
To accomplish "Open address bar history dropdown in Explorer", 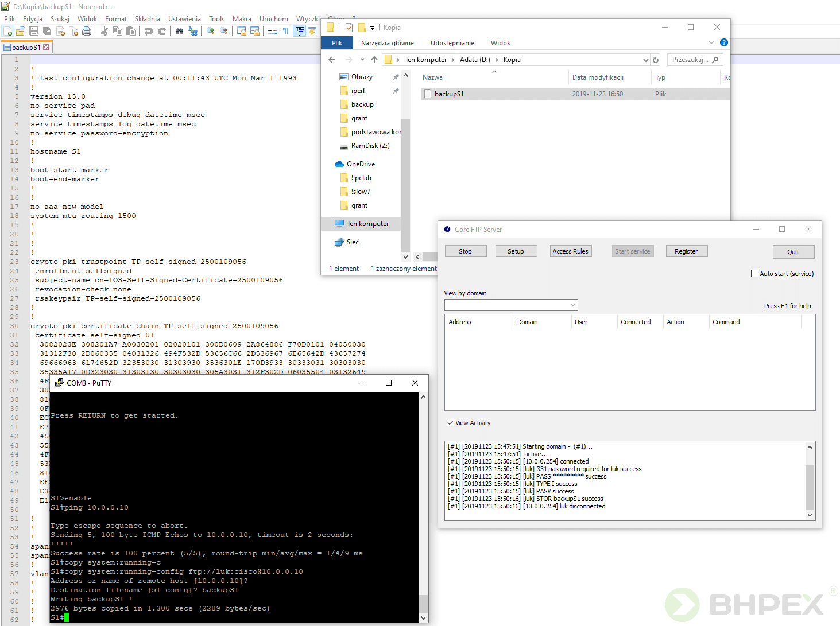I will pos(646,60).
